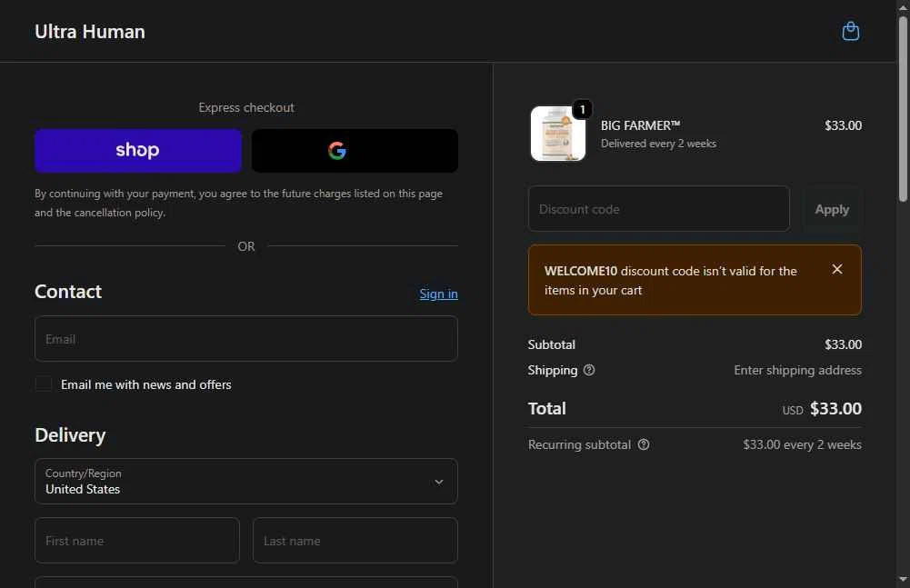
Task: Select '$33.00 every 2 weeks' text
Action: pos(802,444)
